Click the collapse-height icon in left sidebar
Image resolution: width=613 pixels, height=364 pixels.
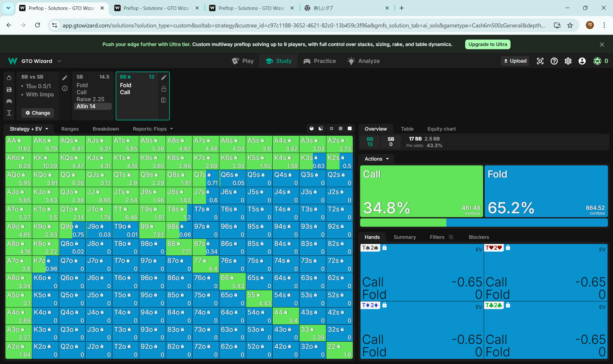click(9, 113)
